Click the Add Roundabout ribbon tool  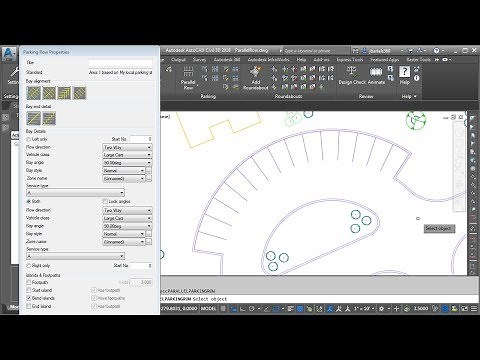(x=255, y=78)
